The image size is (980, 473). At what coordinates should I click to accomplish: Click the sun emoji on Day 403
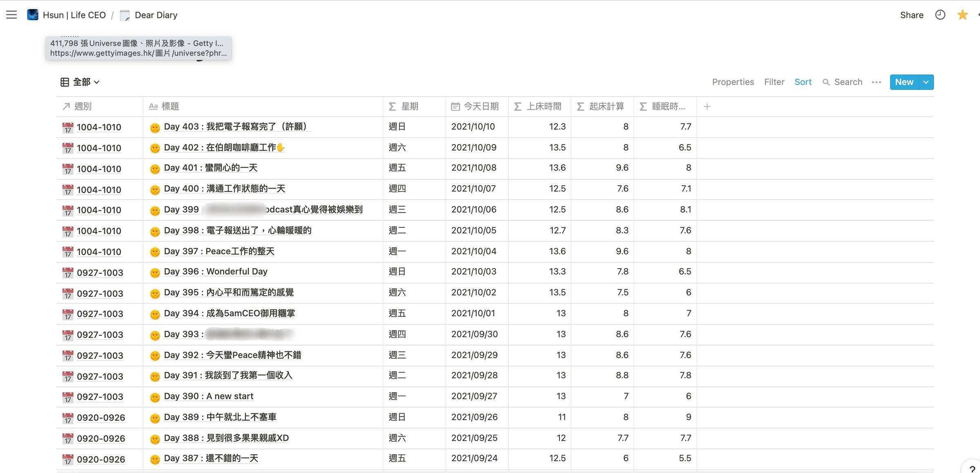[155, 128]
